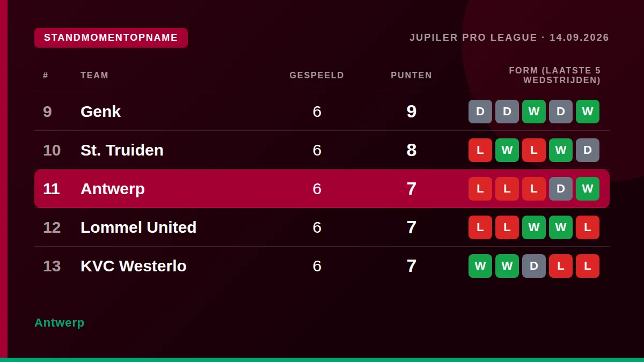
Task: Click St. Truiden's final D form badge
Action: pyautogui.click(x=588, y=150)
